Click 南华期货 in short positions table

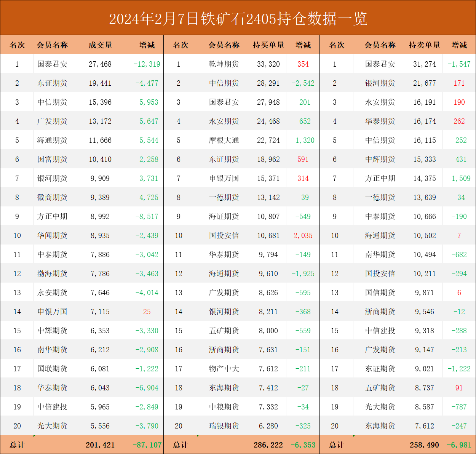(x=380, y=254)
